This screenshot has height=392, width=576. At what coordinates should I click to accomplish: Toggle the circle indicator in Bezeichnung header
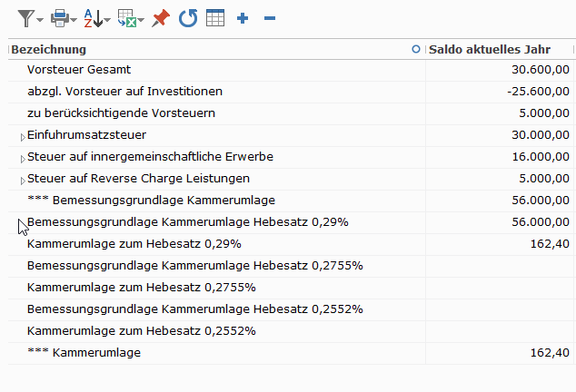[x=416, y=49]
